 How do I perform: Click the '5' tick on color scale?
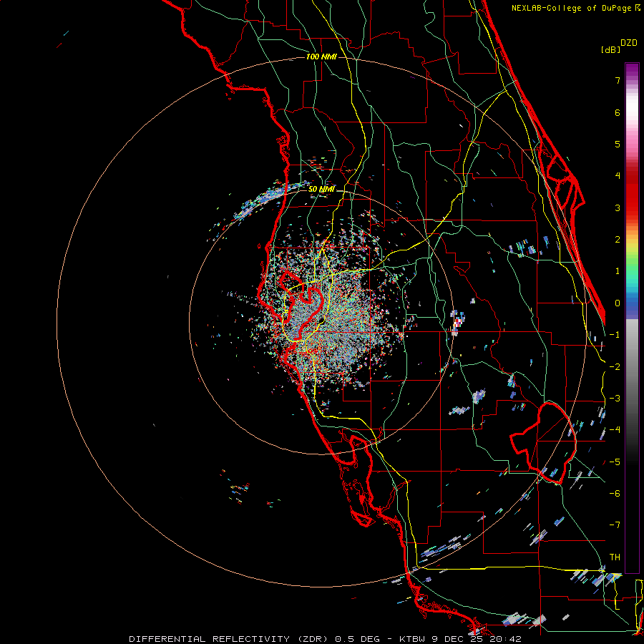point(618,144)
